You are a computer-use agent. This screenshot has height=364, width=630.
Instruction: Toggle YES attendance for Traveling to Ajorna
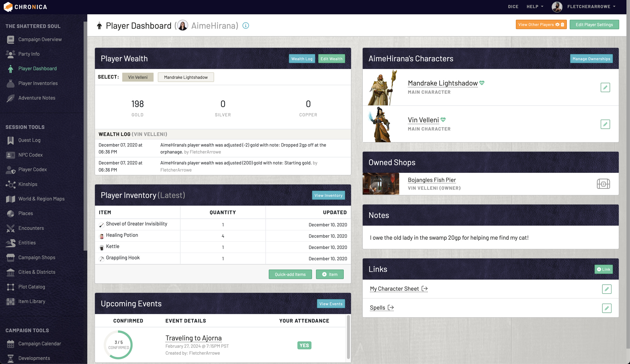coord(304,345)
